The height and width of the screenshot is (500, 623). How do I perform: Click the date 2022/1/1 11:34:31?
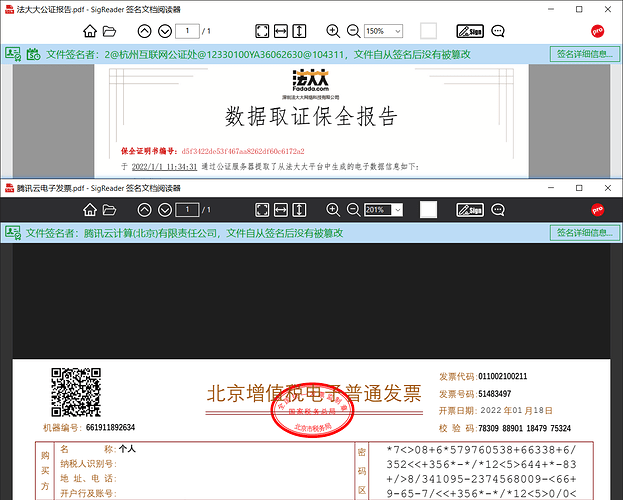164,167
